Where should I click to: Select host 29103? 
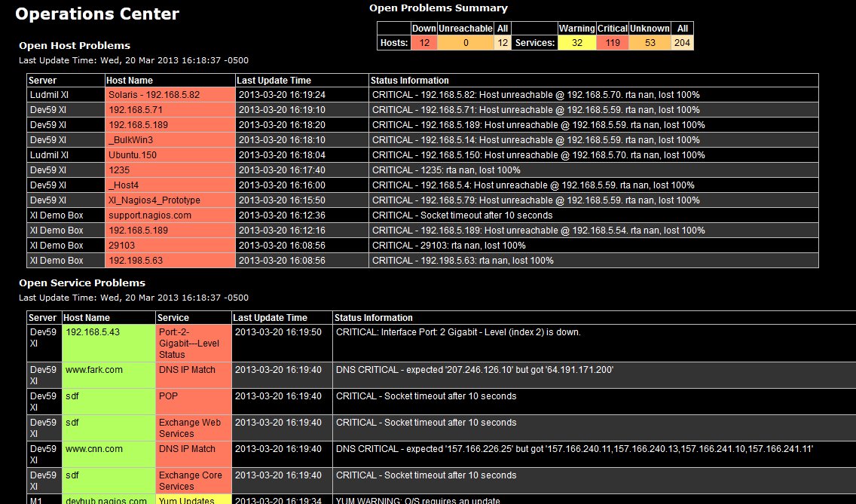[x=122, y=245]
